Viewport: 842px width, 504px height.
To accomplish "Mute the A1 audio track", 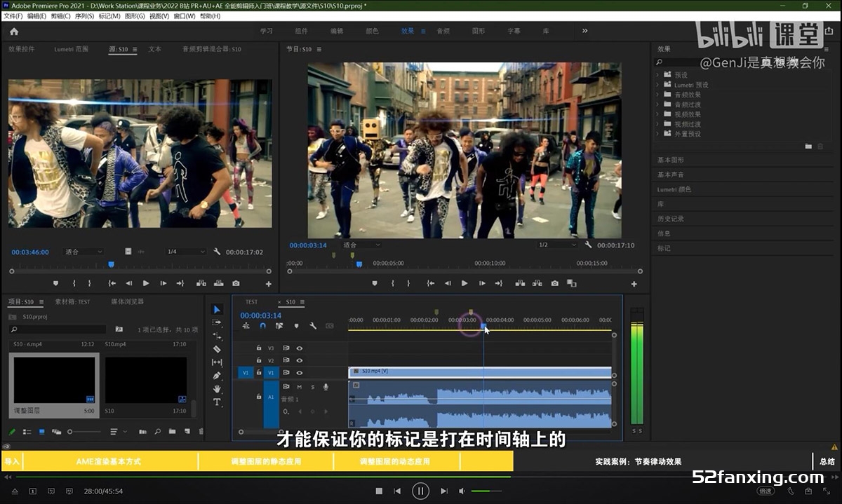I will tap(300, 387).
